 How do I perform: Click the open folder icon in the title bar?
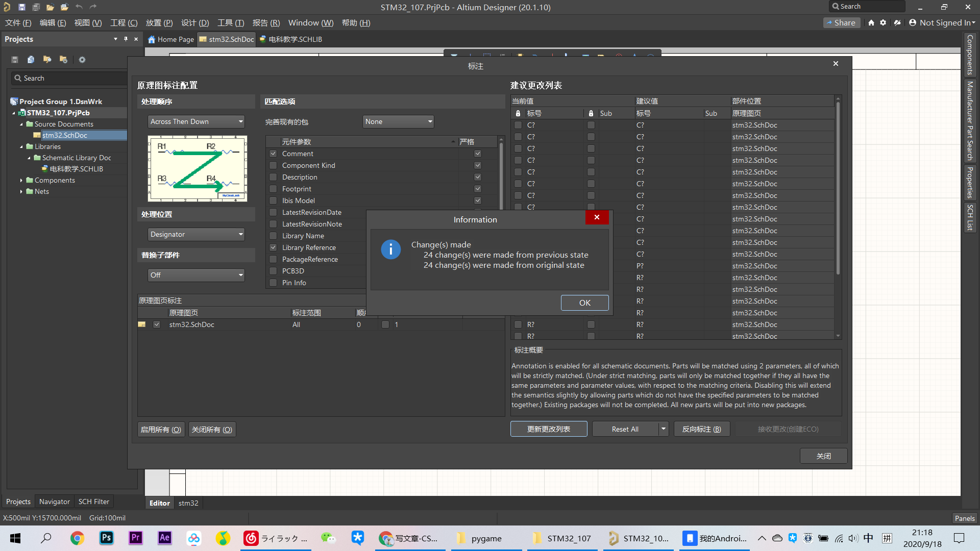coord(50,7)
